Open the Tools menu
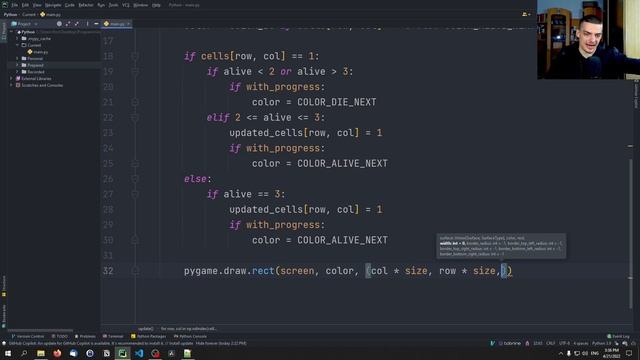Screen dimensions: 640x360 [x=113, y=5]
